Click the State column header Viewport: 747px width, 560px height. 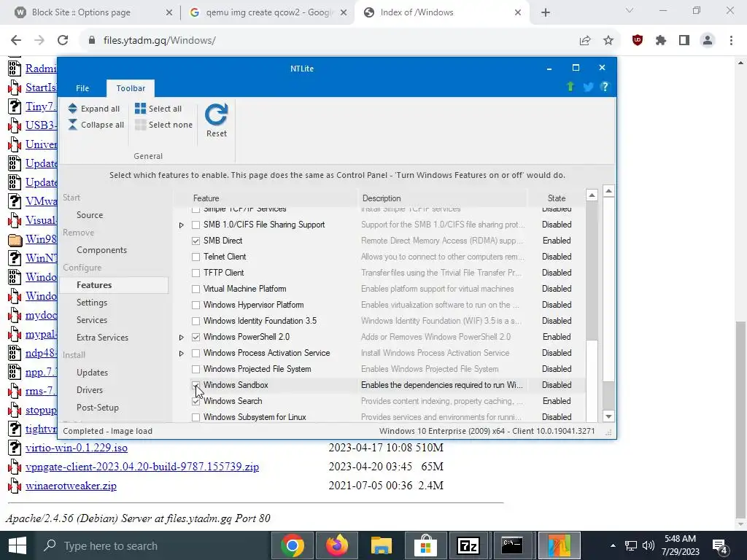click(557, 198)
